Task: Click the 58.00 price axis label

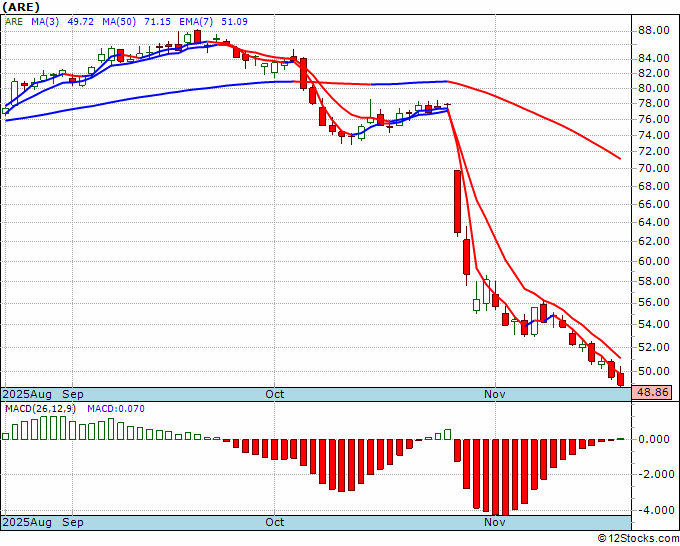Action: coord(654,281)
